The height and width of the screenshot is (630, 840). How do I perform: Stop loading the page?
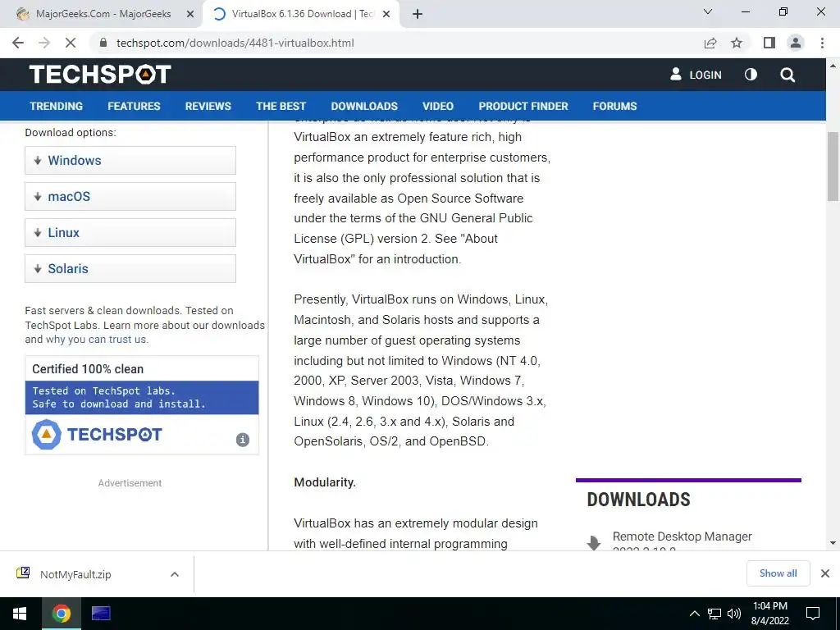click(71, 43)
